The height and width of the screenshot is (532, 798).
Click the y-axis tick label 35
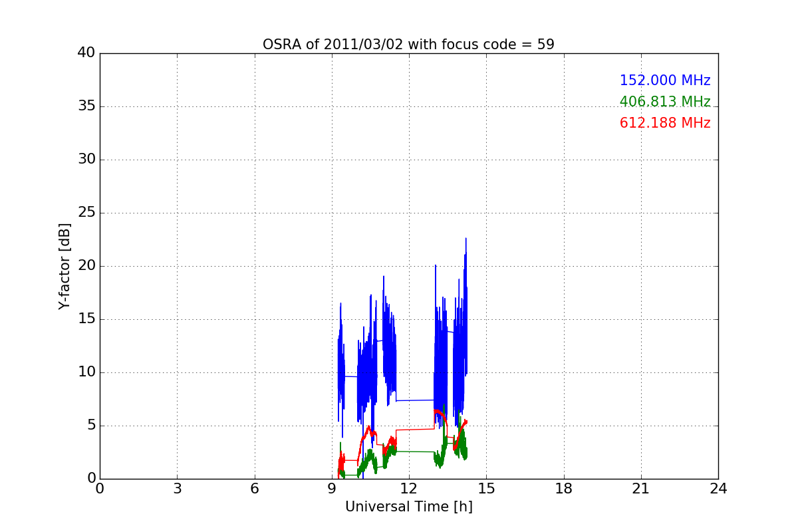[x=86, y=106]
